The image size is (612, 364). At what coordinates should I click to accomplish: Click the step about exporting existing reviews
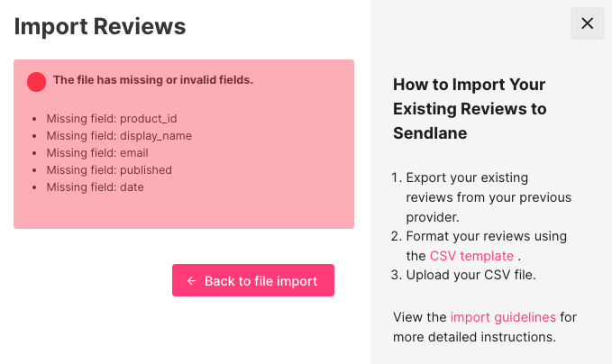pyautogui.click(x=488, y=196)
